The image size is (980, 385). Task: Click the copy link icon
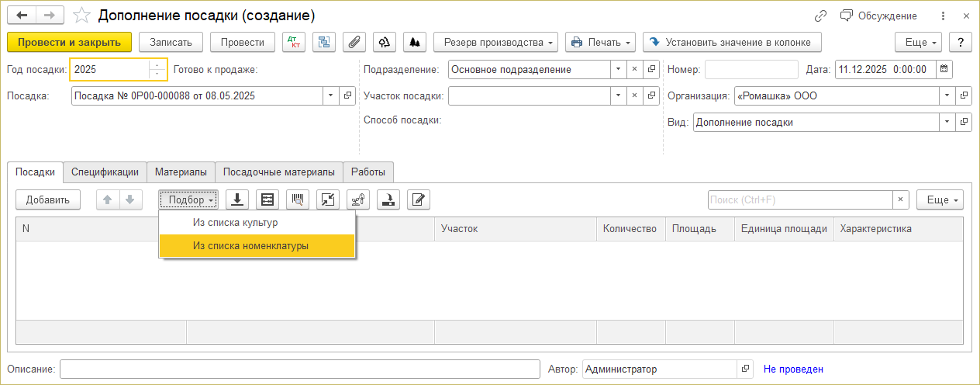point(820,16)
